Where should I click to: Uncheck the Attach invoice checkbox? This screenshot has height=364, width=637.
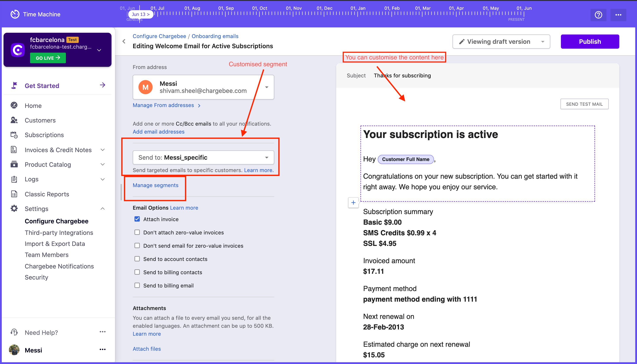(137, 219)
